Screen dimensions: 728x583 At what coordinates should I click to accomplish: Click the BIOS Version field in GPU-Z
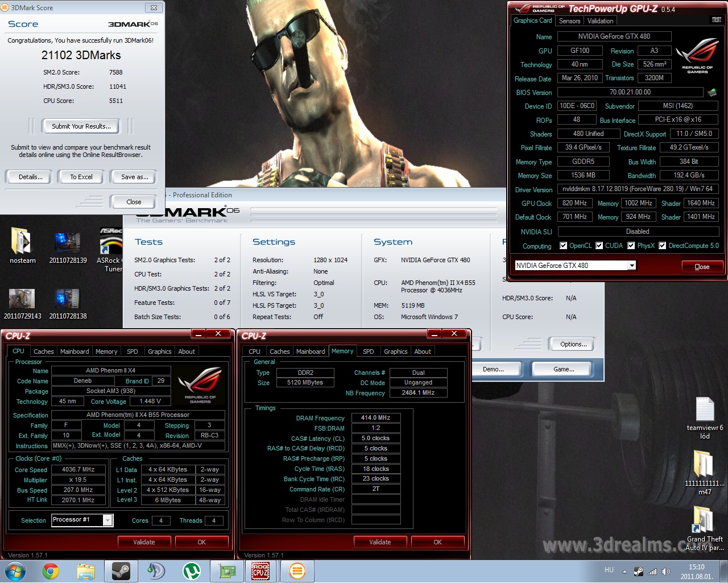click(630, 92)
